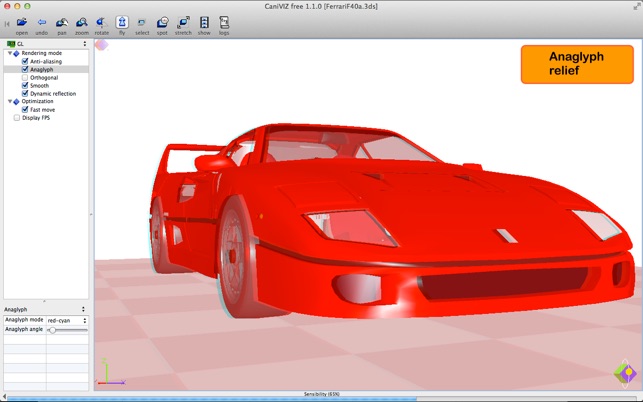Click the XYZ axis indicator in the viewport
Screen dimensions: 643x402
pos(111,372)
